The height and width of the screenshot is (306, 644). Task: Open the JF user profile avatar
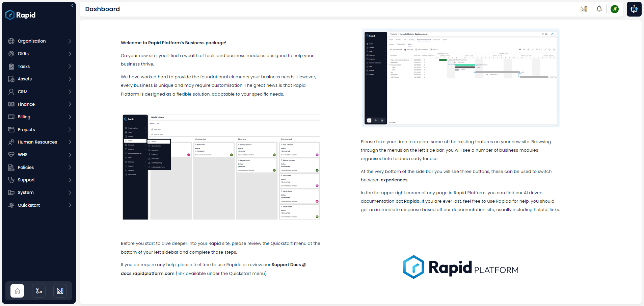point(615,9)
